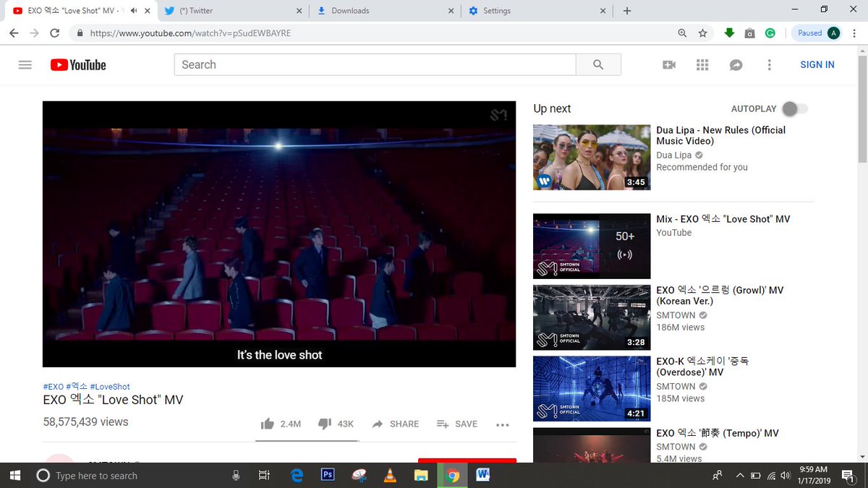Click the video player to pause
Viewport: 868px width, 488px height.
point(279,234)
